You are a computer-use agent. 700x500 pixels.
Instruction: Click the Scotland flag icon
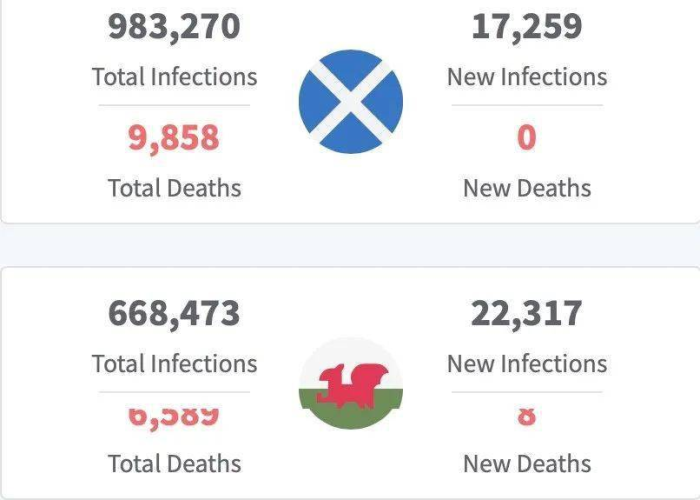[350, 102]
